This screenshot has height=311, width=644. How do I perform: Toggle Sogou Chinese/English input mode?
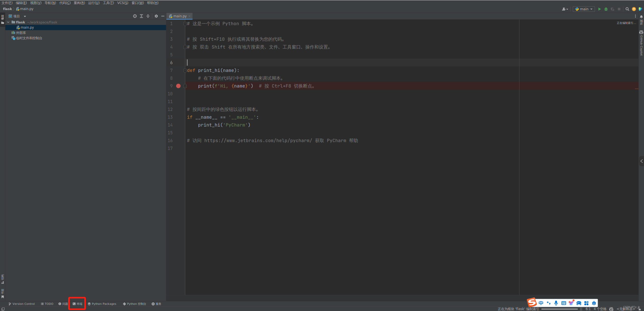(x=541, y=303)
